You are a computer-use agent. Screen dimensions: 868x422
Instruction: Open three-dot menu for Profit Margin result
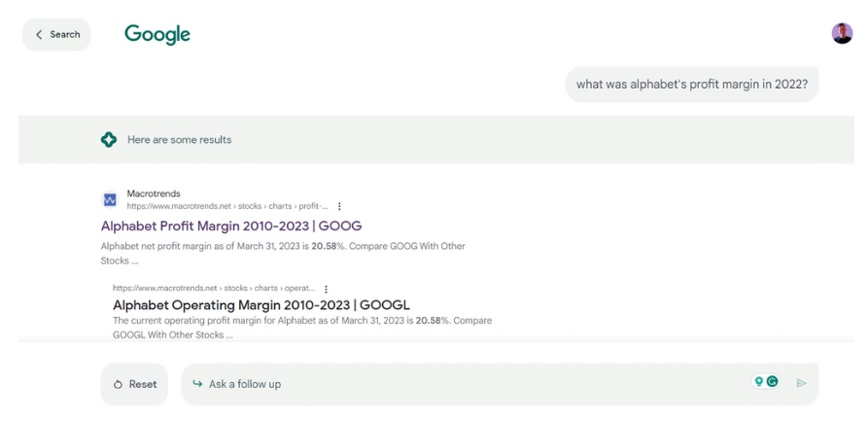339,206
